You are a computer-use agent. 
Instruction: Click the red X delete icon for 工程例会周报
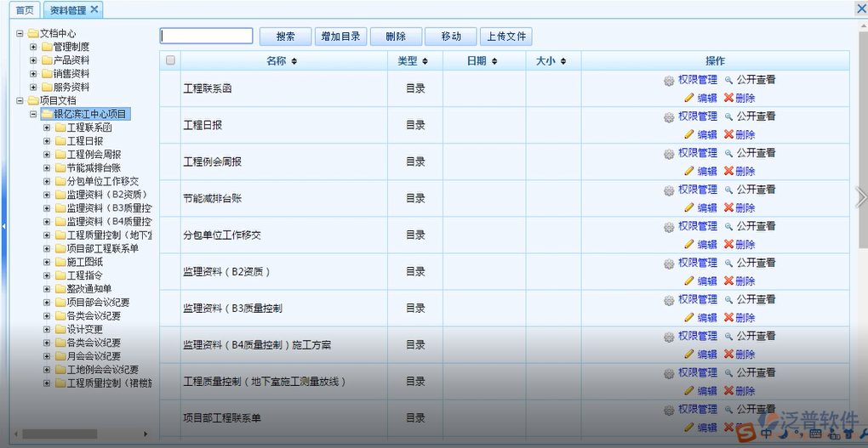pos(728,171)
